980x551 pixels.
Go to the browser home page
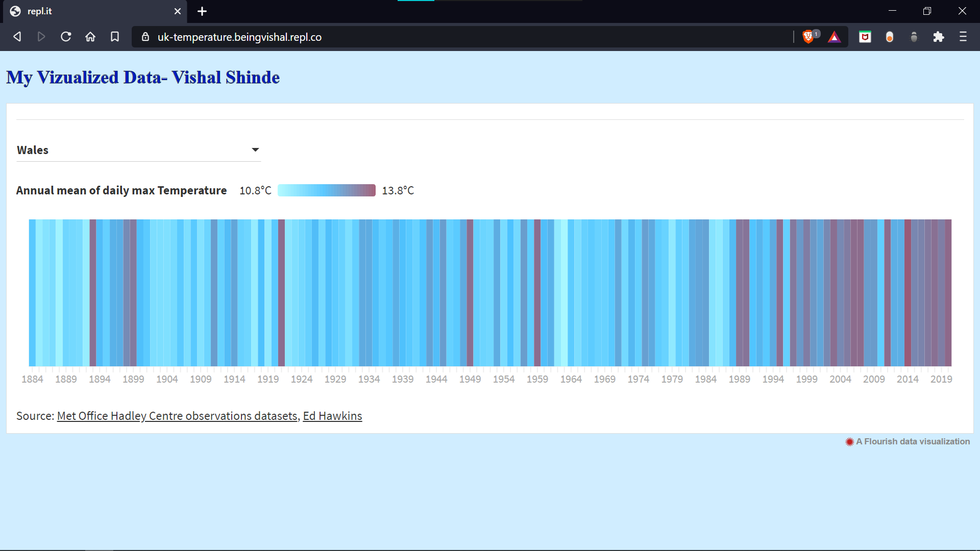point(90,37)
